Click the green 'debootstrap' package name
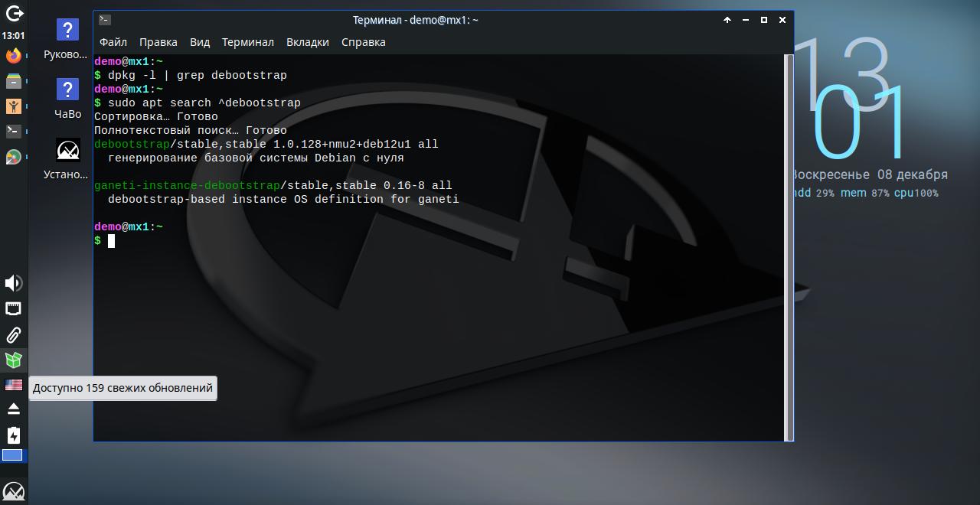 [132, 144]
